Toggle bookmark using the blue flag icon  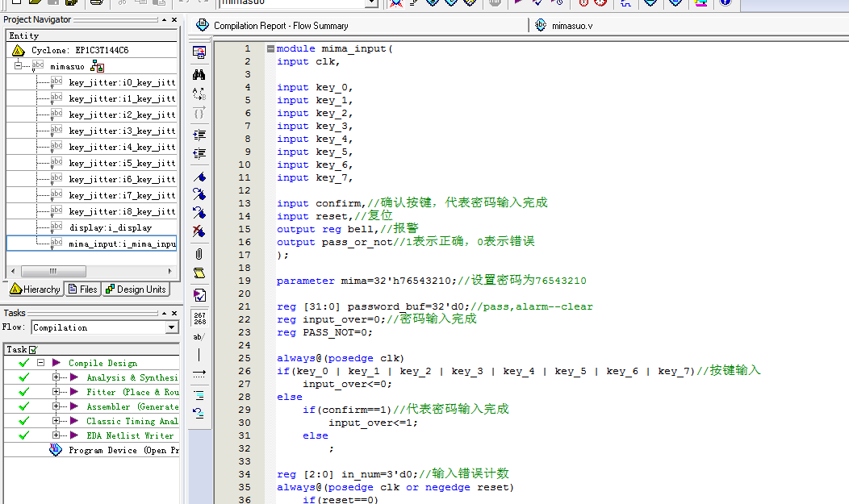pos(199,177)
